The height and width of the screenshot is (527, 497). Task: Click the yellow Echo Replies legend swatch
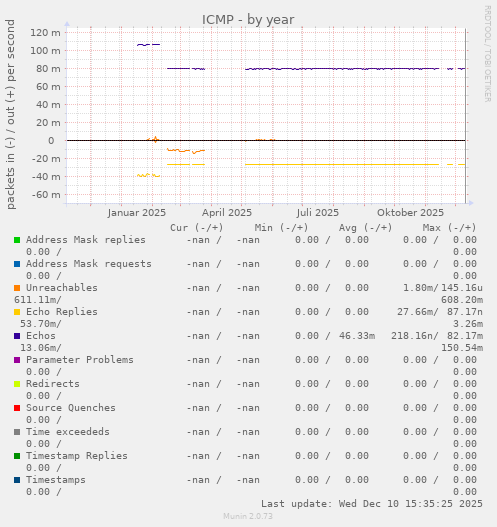17,312
